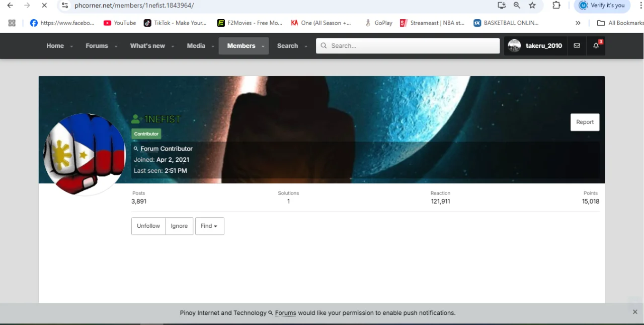Viewport: 644px width, 325px height.
Task: Open the apps grid icon in bookmarks bar
Action: [x=12, y=23]
